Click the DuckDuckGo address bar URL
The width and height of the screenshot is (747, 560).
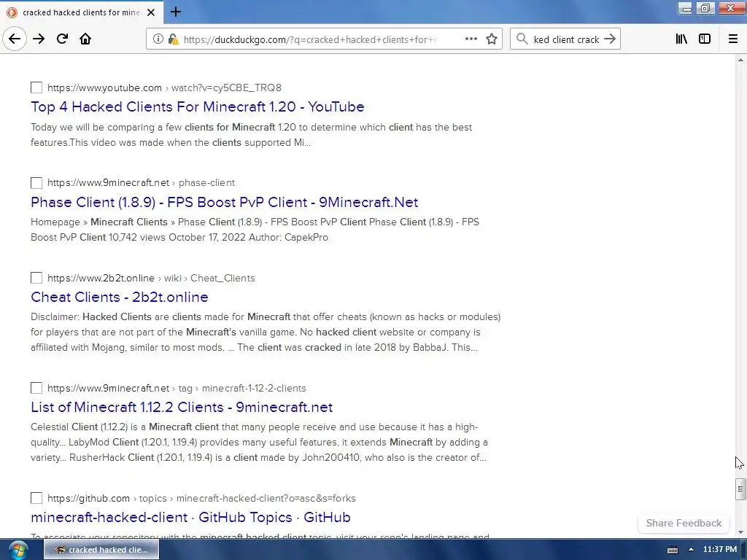[x=309, y=39]
